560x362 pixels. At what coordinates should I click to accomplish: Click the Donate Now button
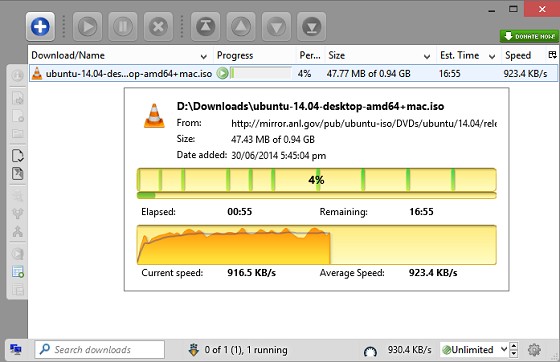point(529,36)
